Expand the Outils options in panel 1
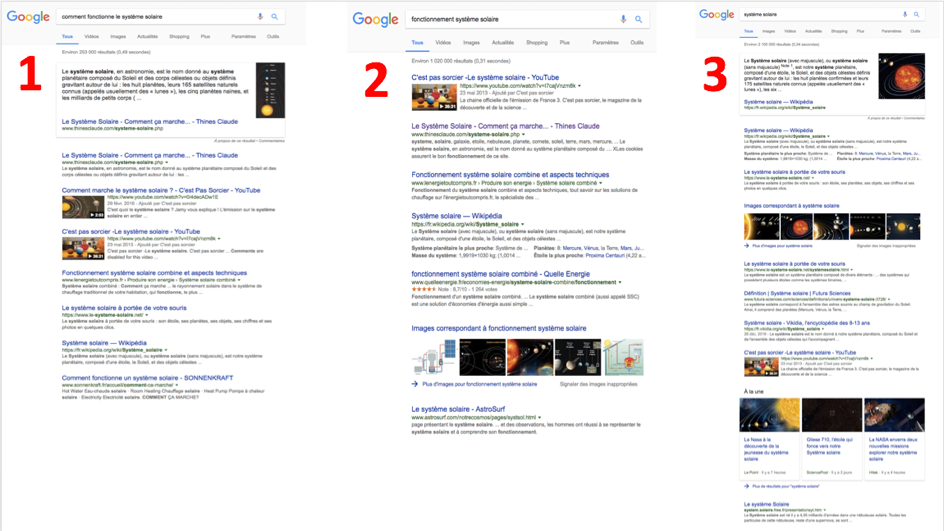 [273, 37]
